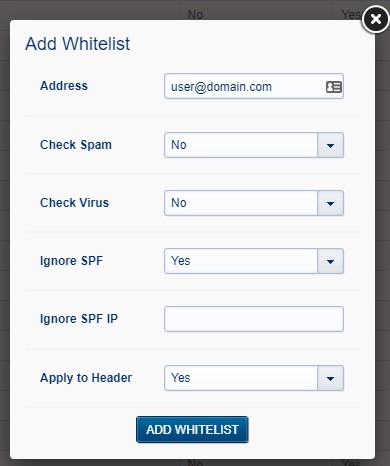This screenshot has height=466, width=390.
Task: Click the Apply to Header label
Action: coord(86,378)
